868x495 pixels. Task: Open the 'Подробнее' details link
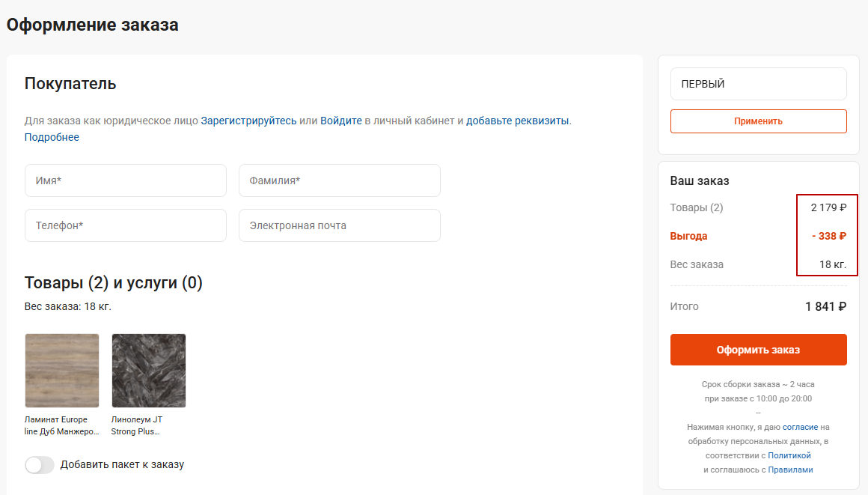coord(52,137)
